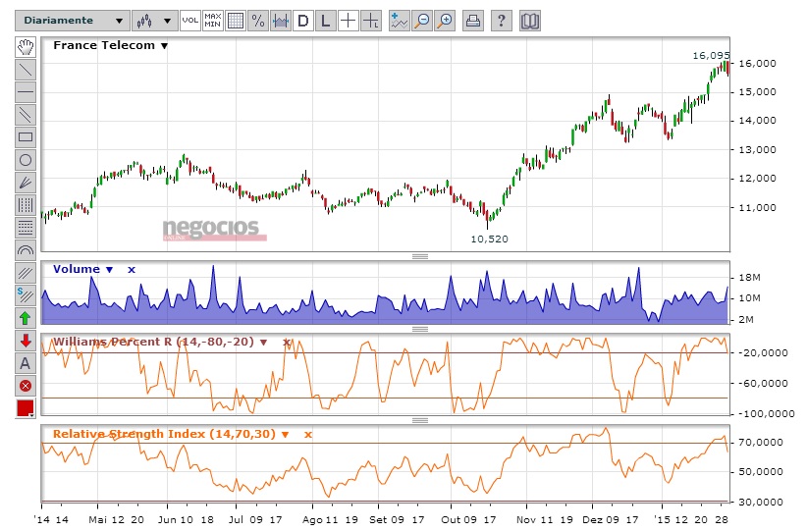The image size is (807, 532).
Task: Click the Dez date axis label
Action: click(x=592, y=519)
